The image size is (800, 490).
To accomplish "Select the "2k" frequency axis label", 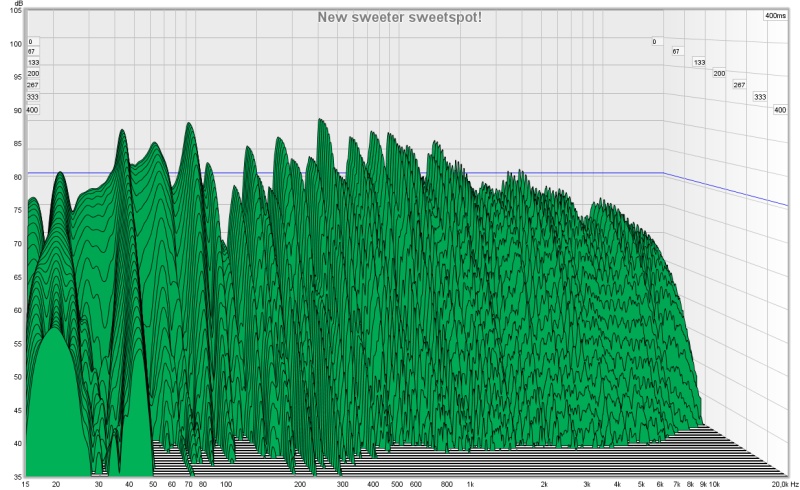I will tap(544, 484).
